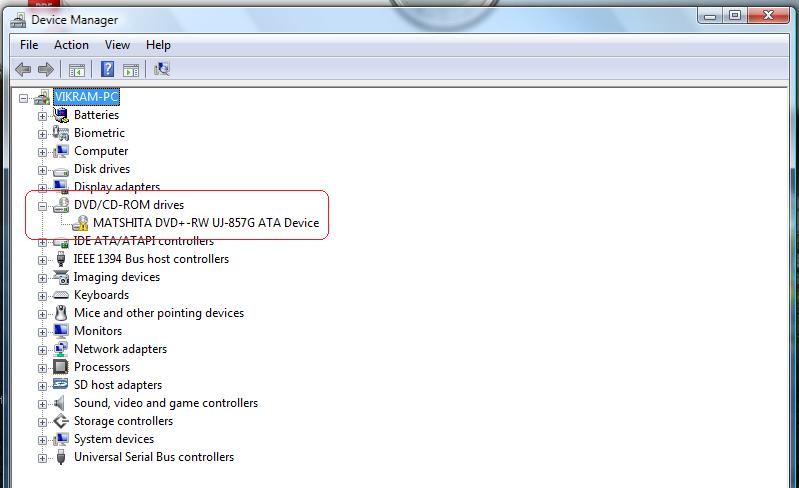Expand the Disk drives node
Image resolution: width=799 pixels, height=488 pixels.
(42, 170)
